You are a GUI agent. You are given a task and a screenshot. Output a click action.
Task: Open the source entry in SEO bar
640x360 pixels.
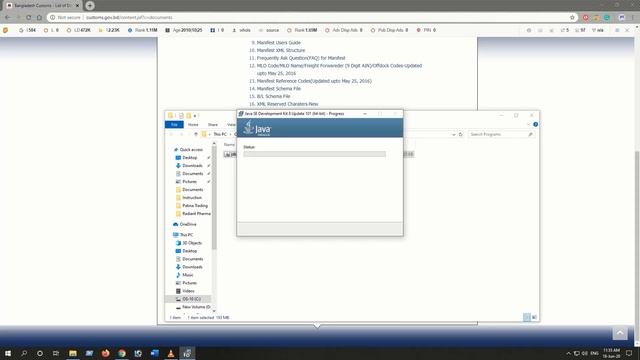269,30
